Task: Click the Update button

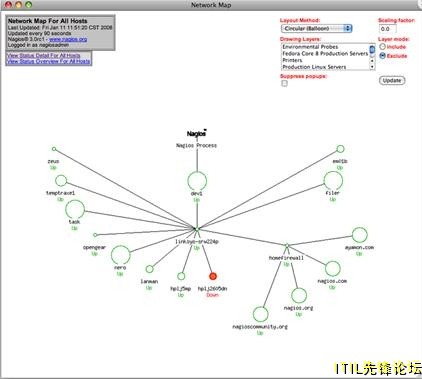Action: pos(392,80)
